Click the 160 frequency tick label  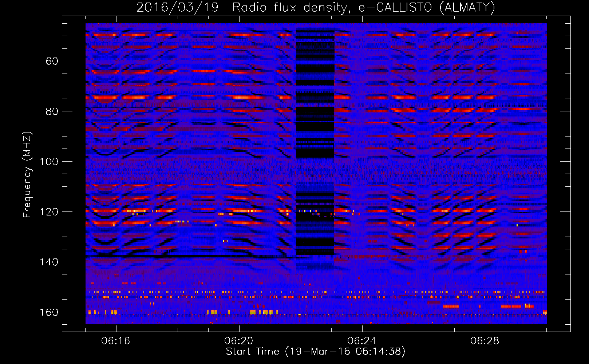coord(49,312)
